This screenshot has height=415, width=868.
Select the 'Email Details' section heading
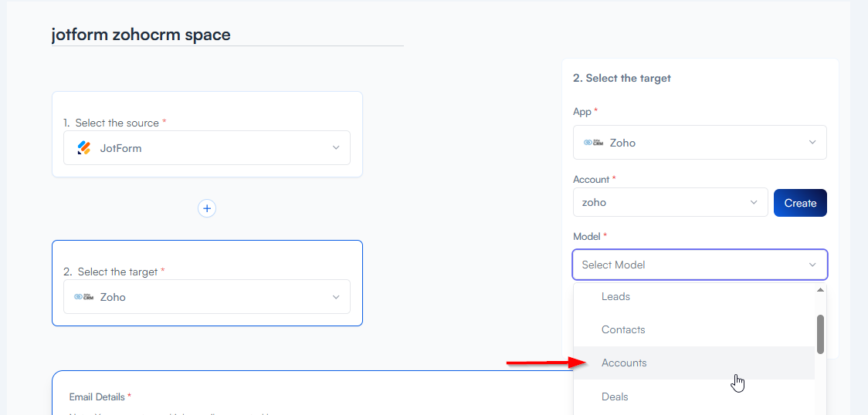[x=97, y=396]
